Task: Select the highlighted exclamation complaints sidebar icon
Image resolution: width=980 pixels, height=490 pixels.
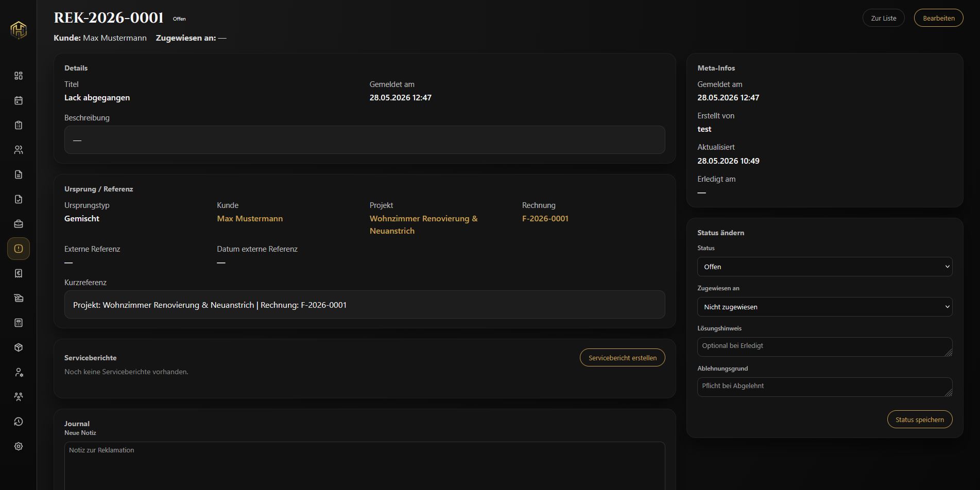Action: point(19,249)
